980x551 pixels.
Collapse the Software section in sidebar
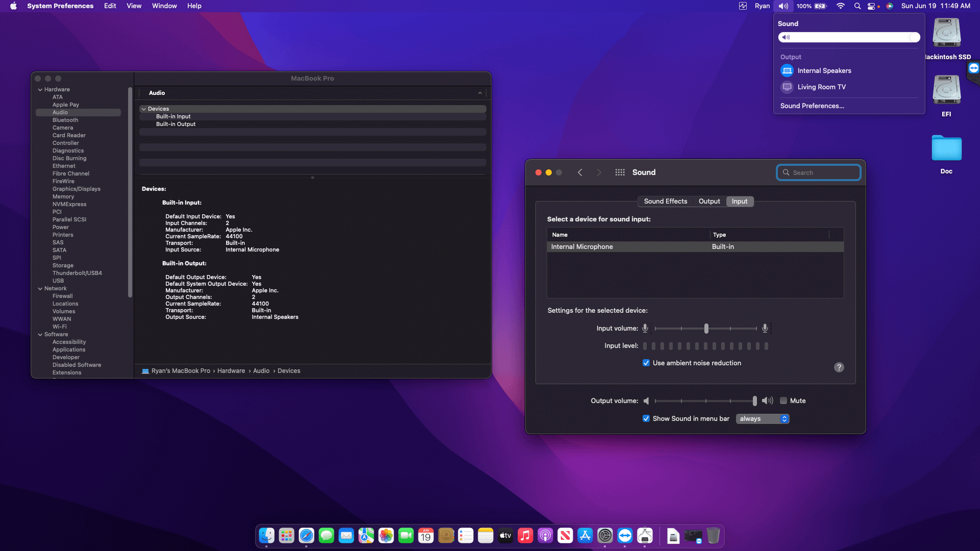(40, 334)
